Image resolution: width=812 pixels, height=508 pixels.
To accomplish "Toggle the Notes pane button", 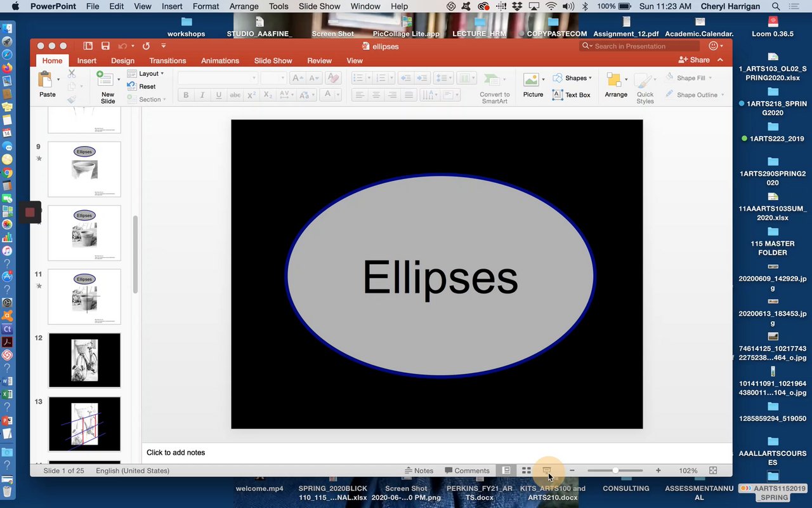I will 419,471.
